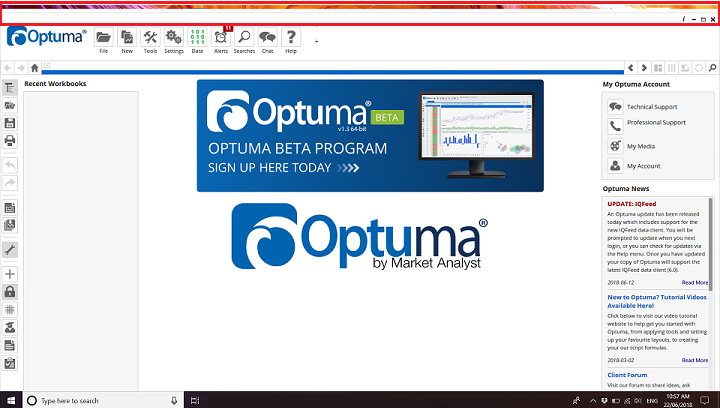Image resolution: width=720 pixels, height=408 pixels.
Task: Open Settings gears icon
Action: [x=174, y=38]
